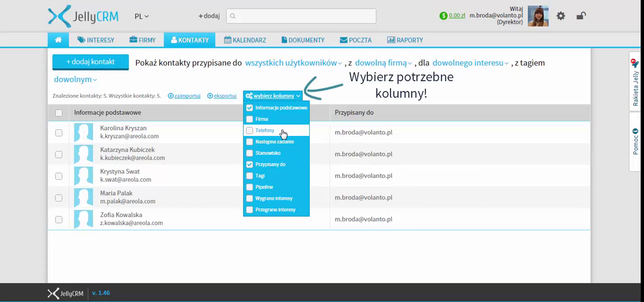
Task: Click the home icon tab
Action: click(x=58, y=40)
